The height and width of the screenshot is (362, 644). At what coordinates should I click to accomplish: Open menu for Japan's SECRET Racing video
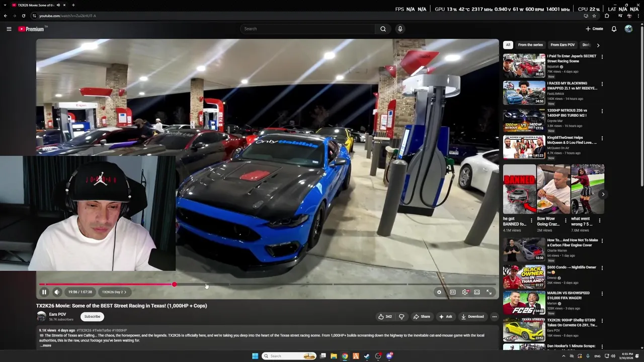(602, 57)
